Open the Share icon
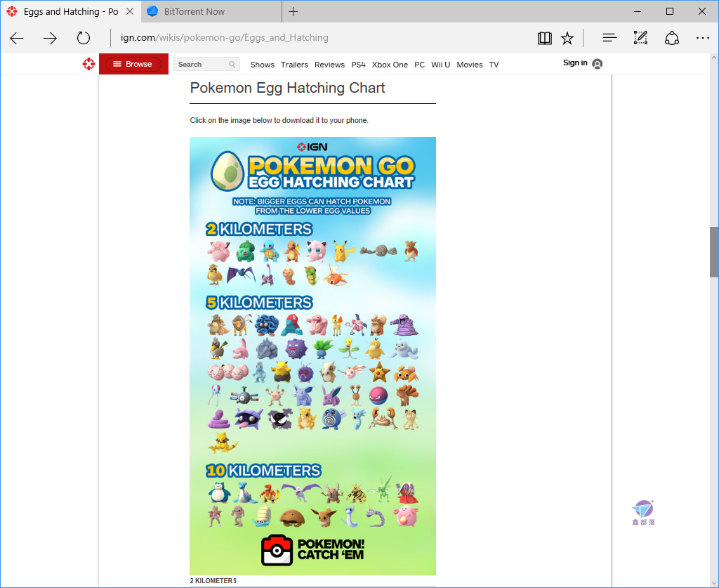 (672, 38)
